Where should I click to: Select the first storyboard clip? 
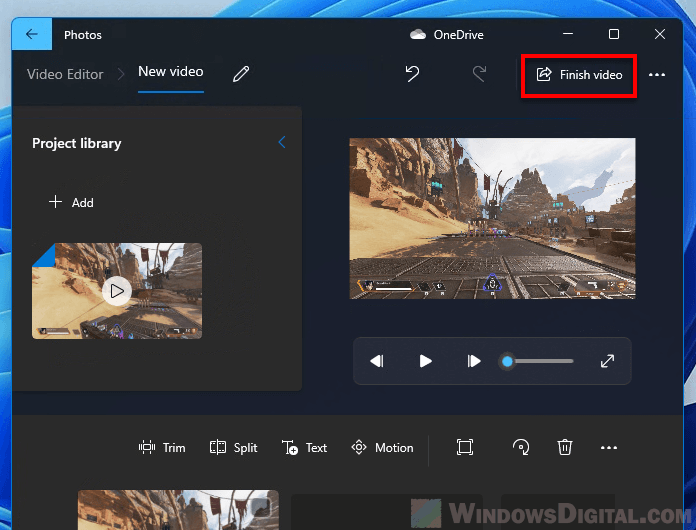178,510
